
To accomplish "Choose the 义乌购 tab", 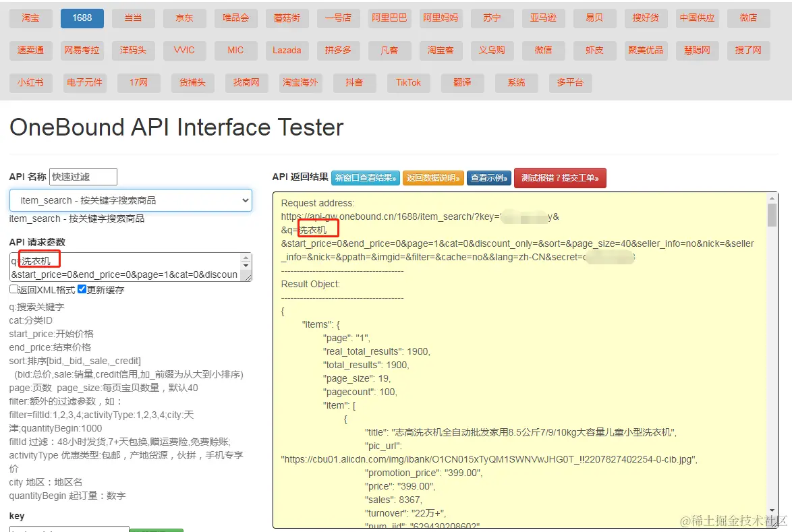I will [x=492, y=51].
